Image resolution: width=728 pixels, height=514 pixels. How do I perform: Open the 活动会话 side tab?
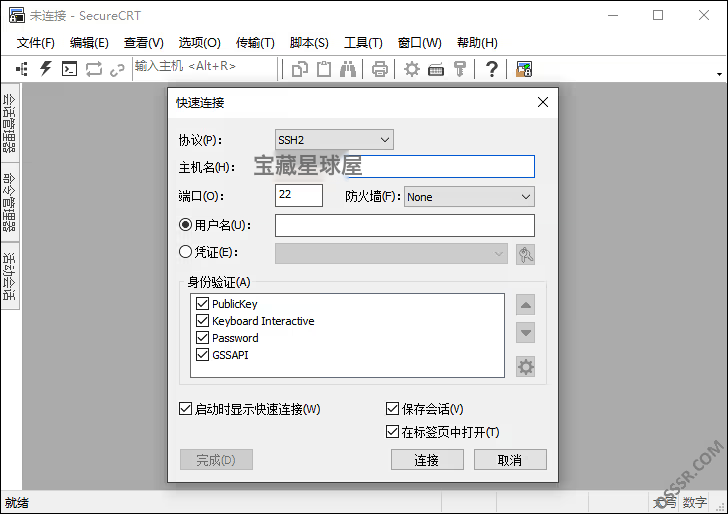10,276
